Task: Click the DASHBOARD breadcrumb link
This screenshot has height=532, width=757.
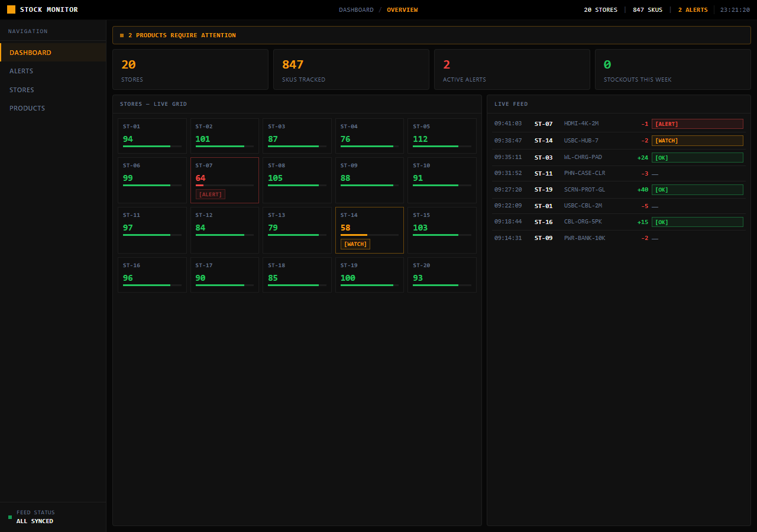Action: (x=356, y=10)
